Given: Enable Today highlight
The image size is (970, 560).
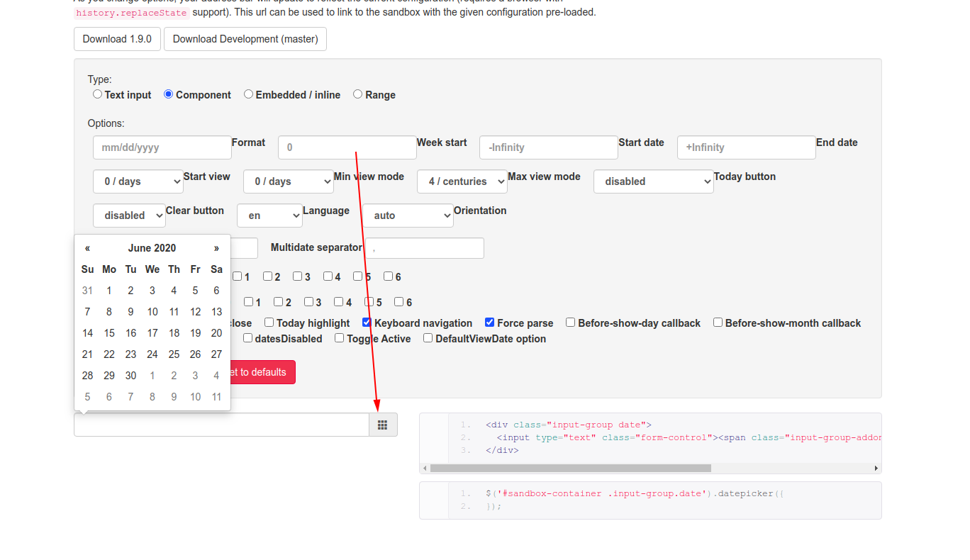Looking at the screenshot, I should pos(269,323).
